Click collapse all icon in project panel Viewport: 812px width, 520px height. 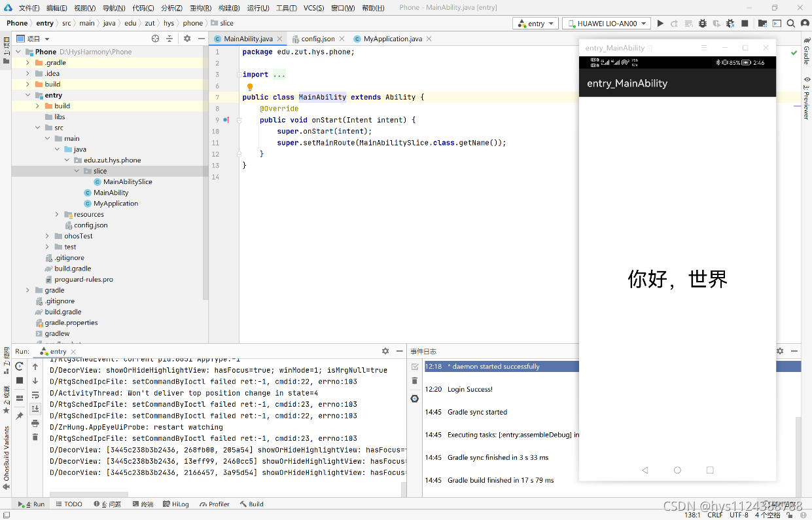coord(169,39)
